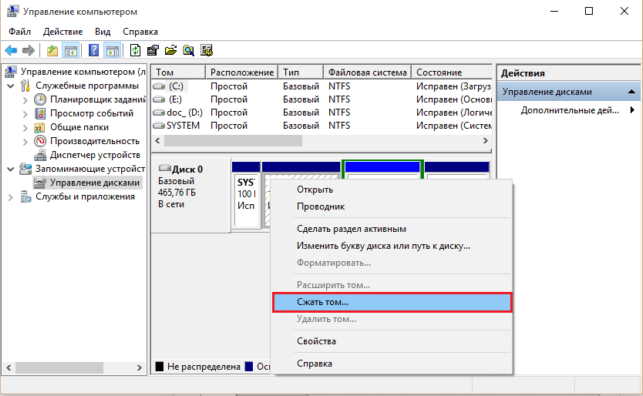Click the drive icon of the (C:) volume

click(x=159, y=86)
